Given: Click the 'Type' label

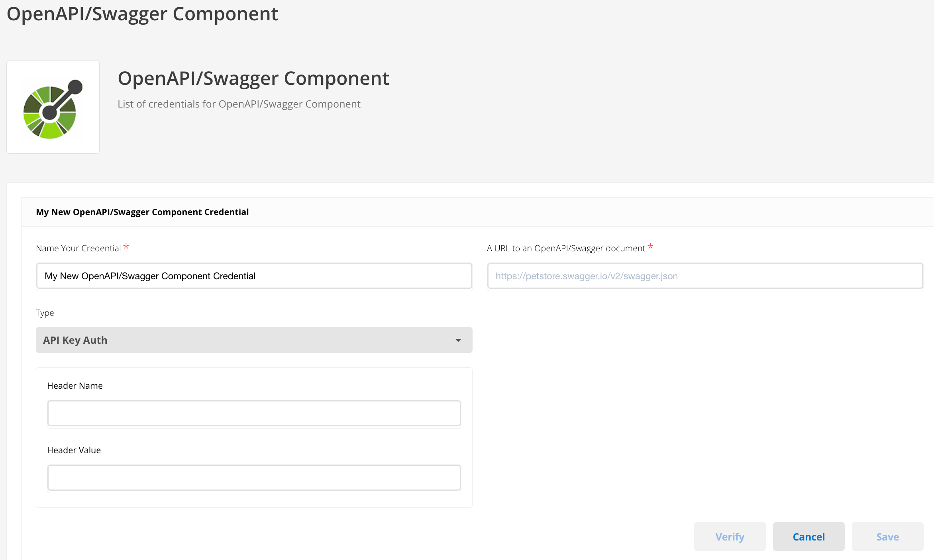Looking at the screenshot, I should pos(45,313).
